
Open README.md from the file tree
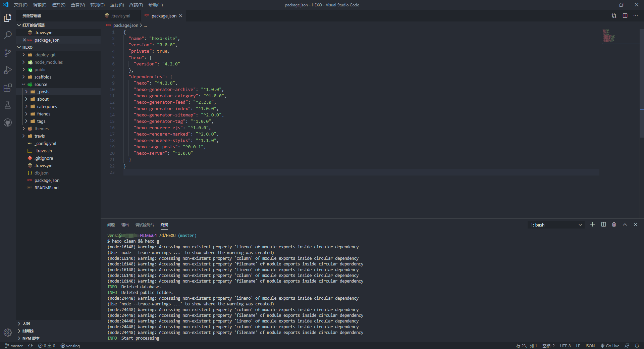tap(58, 188)
